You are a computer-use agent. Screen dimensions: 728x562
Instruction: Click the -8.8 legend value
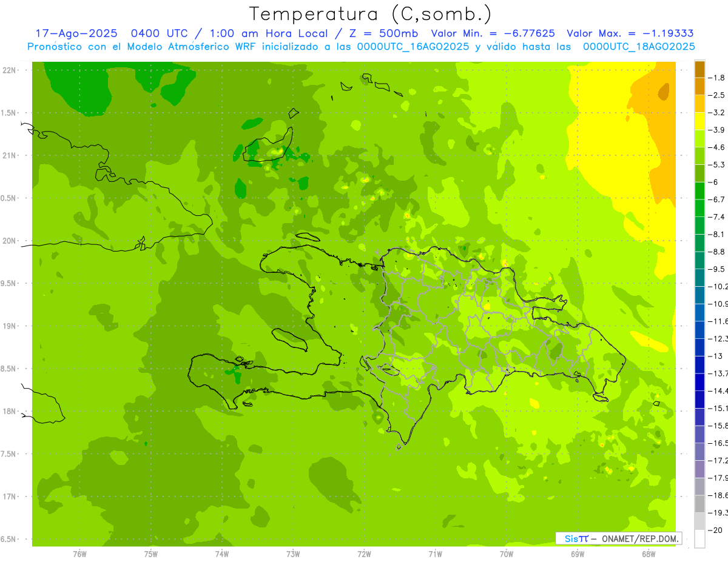click(x=717, y=252)
